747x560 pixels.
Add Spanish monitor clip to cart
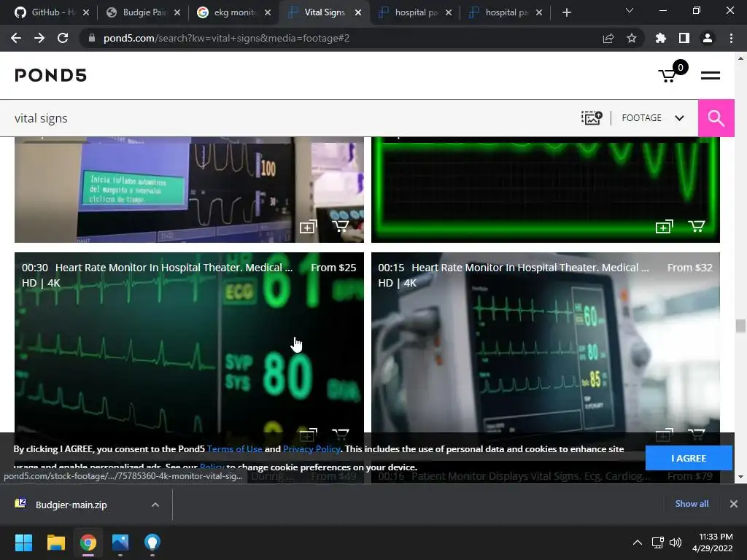pyautogui.click(x=340, y=226)
